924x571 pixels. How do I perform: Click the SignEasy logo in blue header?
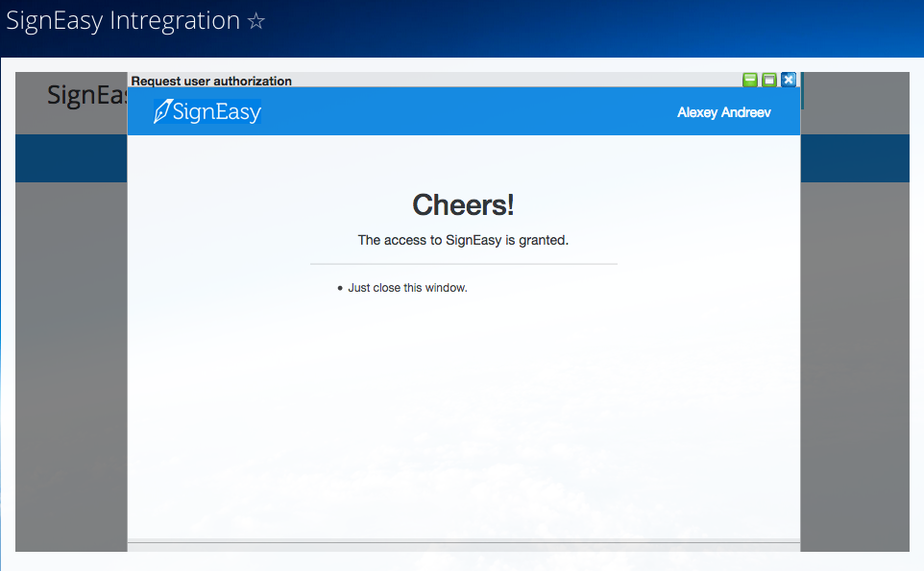pyautogui.click(x=207, y=111)
